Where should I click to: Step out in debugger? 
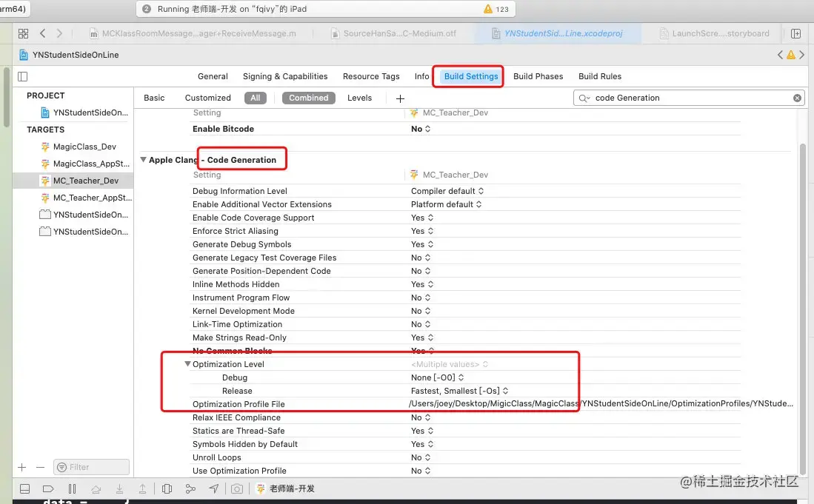(x=143, y=488)
